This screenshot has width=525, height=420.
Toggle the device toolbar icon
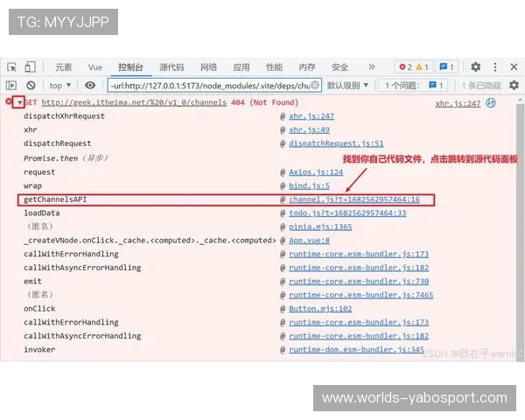point(30,66)
